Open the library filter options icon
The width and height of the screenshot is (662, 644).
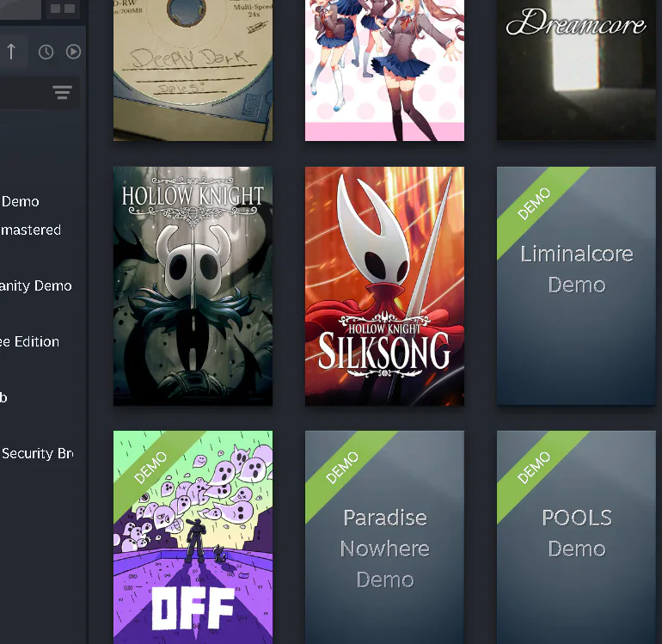(62, 92)
